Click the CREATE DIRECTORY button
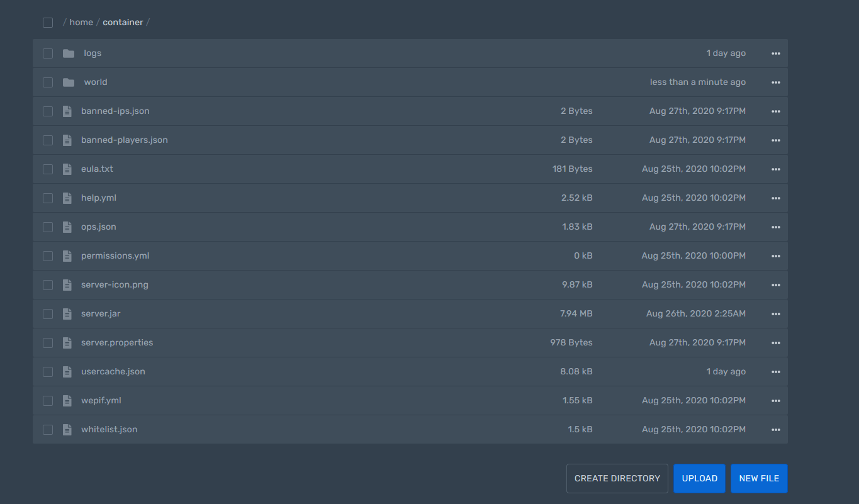The image size is (859, 504). click(x=617, y=478)
